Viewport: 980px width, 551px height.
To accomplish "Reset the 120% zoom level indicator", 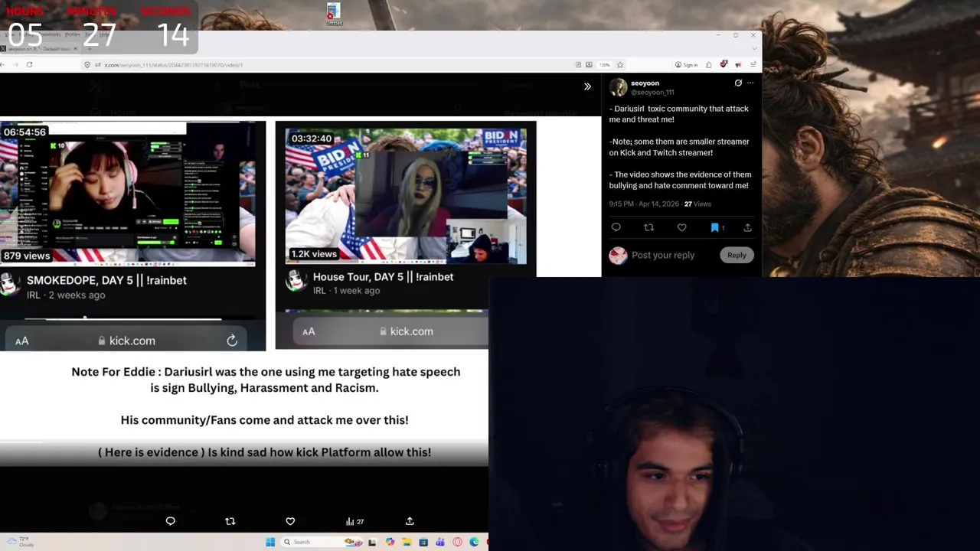I will pos(604,65).
